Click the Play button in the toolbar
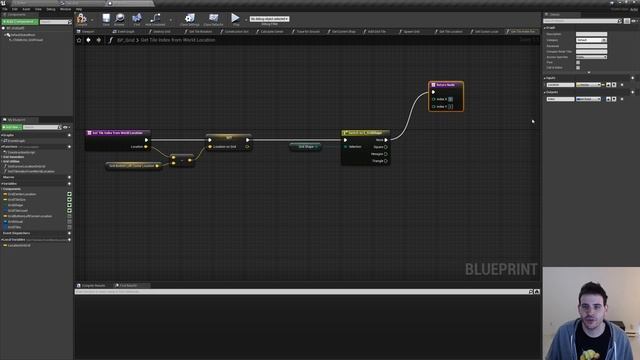Viewport: 640px width, 360px height. point(235,18)
